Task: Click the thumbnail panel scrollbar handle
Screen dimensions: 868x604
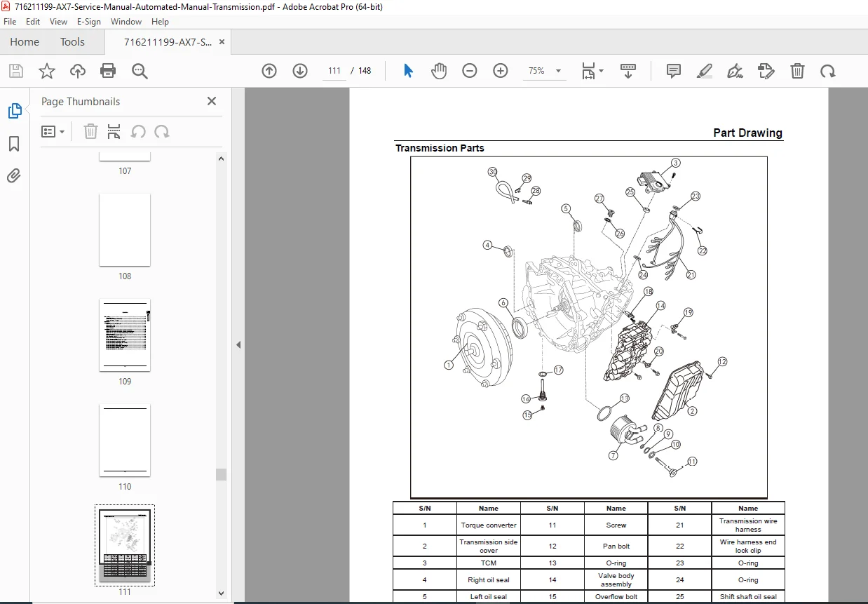Action: coord(222,475)
